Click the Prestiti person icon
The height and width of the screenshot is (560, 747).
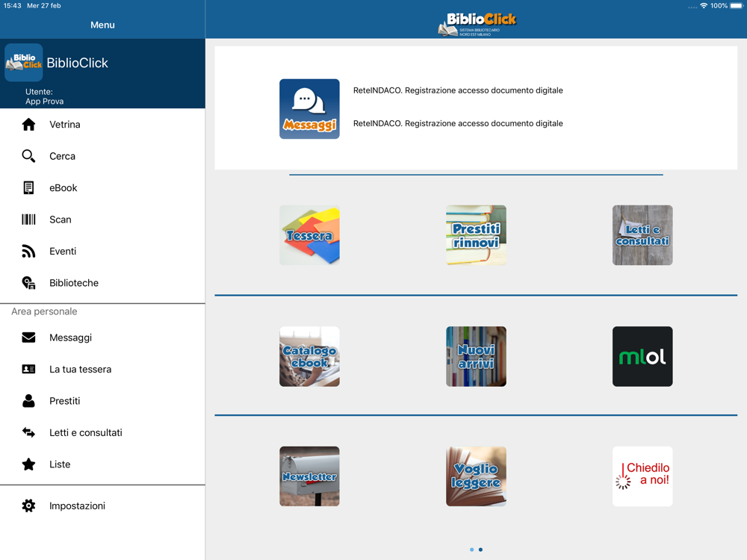(28, 401)
